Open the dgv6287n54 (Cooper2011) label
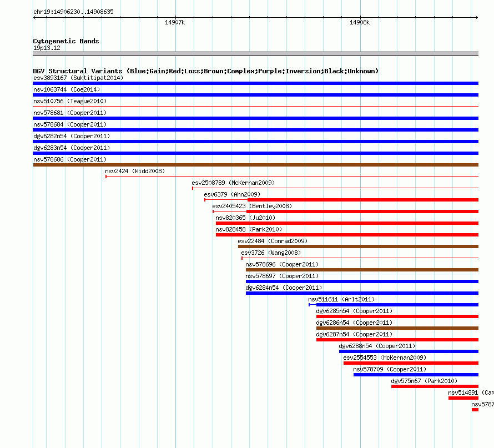The height and width of the screenshot is (448, 494). point(354,334)
